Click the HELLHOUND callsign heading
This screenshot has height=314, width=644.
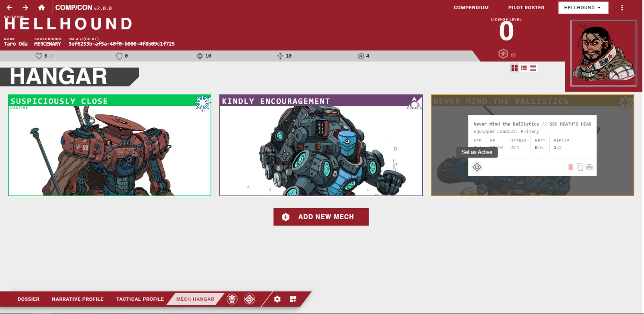68,24
